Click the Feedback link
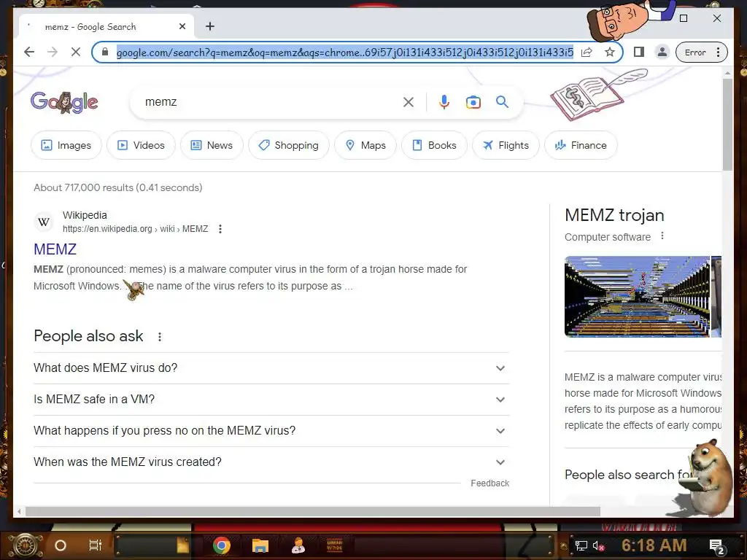The image size is (747, 560). point(489,483)
